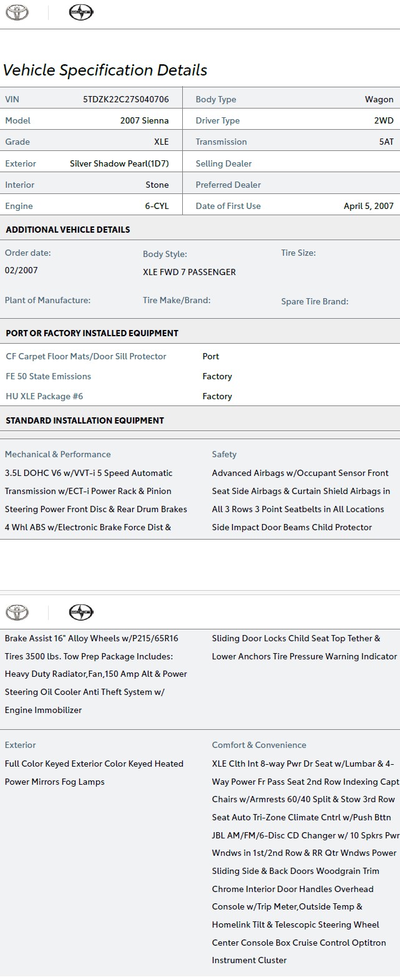
Task: Click the Selling Dealer label
Action: [x=224, y=163]
